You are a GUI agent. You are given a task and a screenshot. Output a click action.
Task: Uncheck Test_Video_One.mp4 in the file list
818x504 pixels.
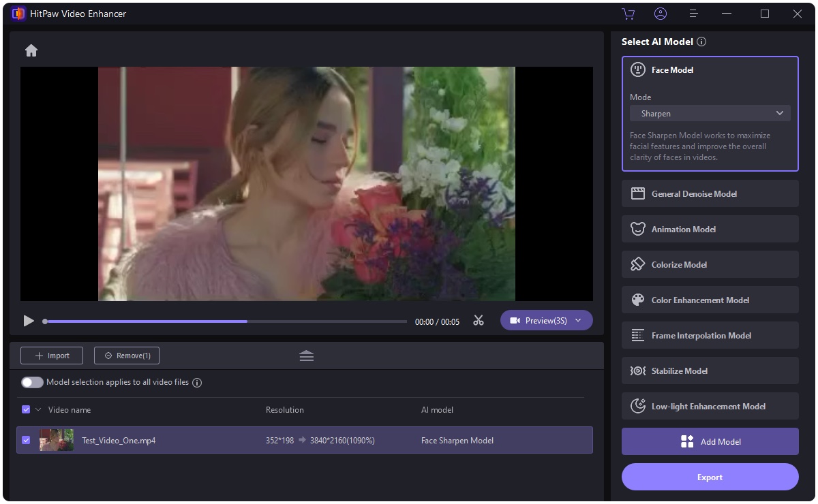(x=26, y=440)
